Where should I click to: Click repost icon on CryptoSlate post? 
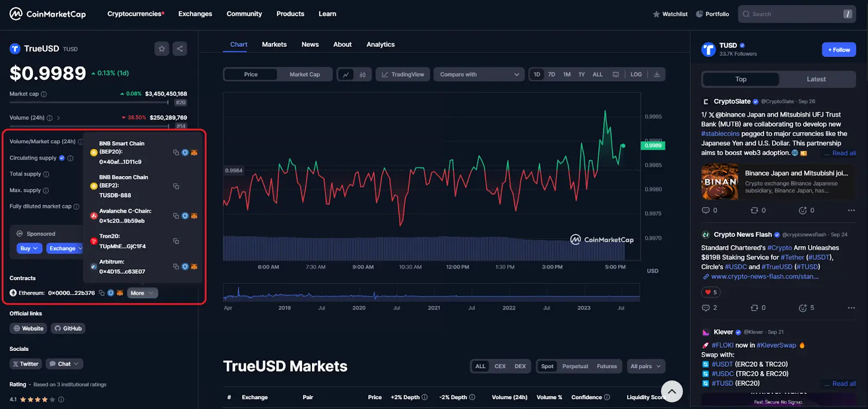754,210
